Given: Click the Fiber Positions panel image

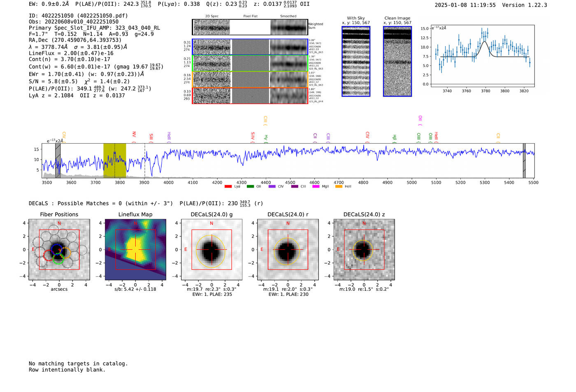Looking at the screenshot, I should (x=59, y=249).
